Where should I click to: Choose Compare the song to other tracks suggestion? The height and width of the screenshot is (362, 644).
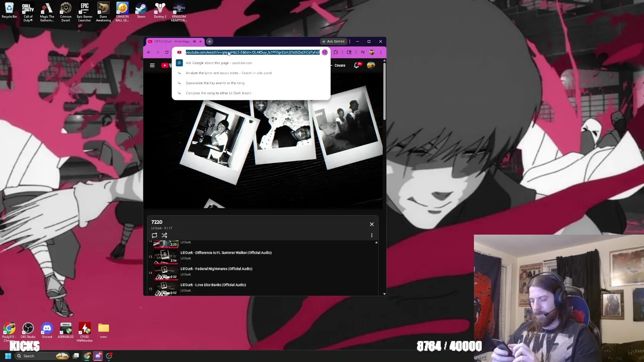(x=251, y=93)
